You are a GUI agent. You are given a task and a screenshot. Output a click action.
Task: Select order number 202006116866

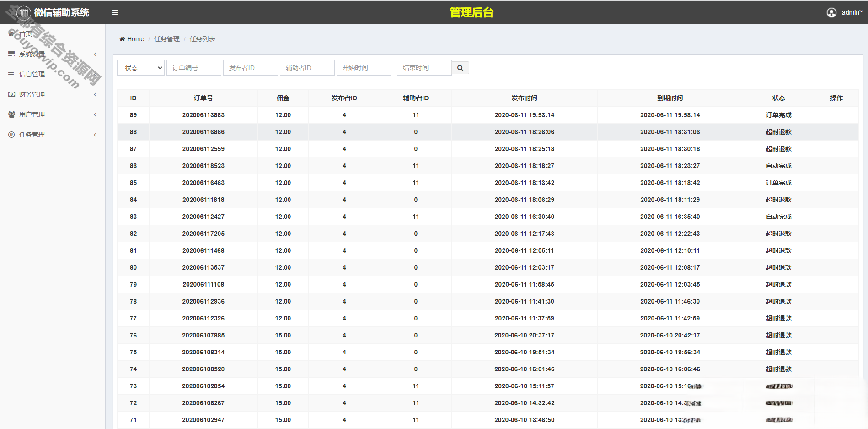[204, 132]
